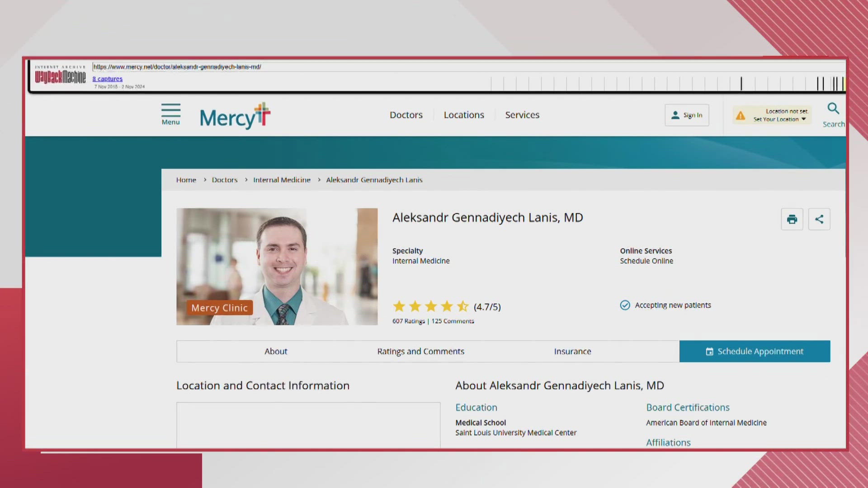Click the Wayback capture timeline bar
The height and width of the screenshot is (488, 868).
click(667, 84)
